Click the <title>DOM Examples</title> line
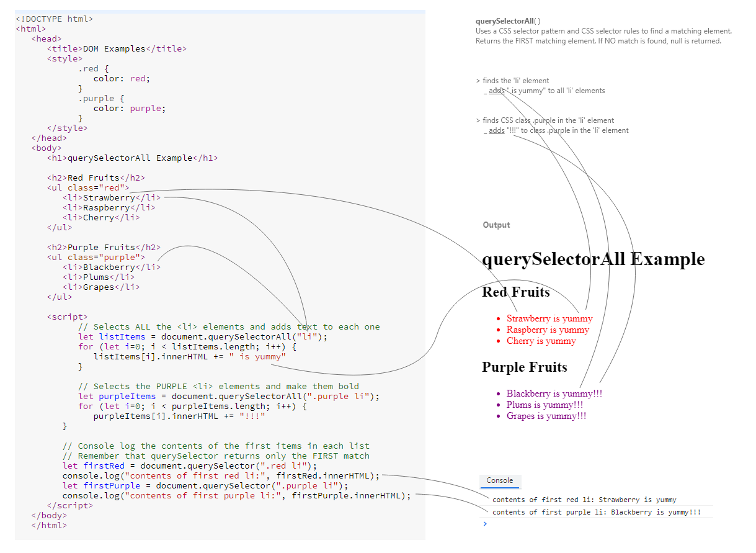The image size is (756, 553). [x=117, y=48]
